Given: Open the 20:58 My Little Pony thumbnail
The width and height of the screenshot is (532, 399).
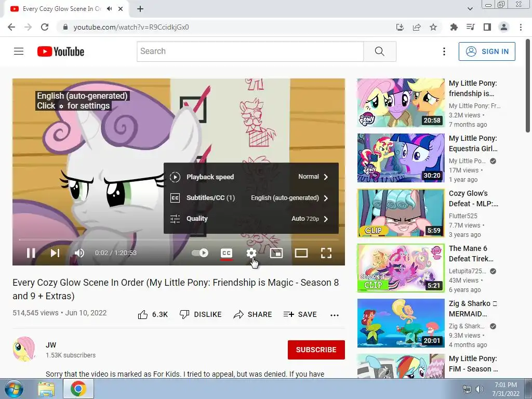Looking at the screenshot, I should tap(401, 103).
